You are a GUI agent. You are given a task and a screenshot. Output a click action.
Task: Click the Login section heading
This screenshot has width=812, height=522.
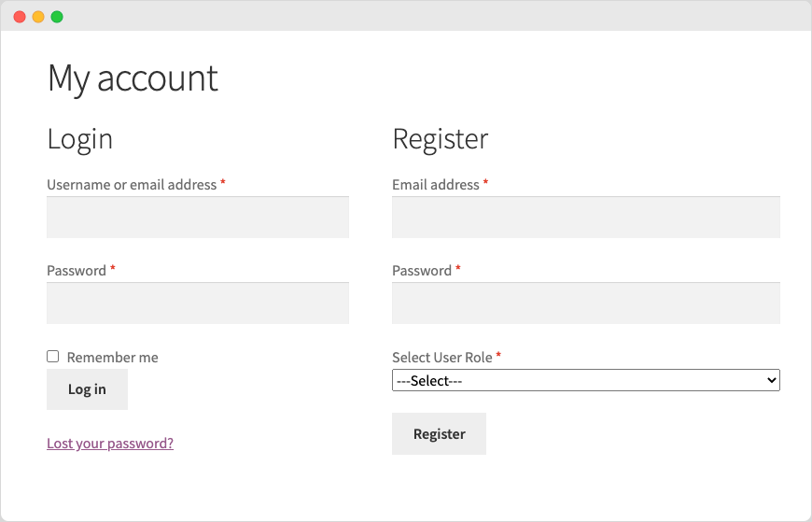pyautogui.click(x=79, y=139)
